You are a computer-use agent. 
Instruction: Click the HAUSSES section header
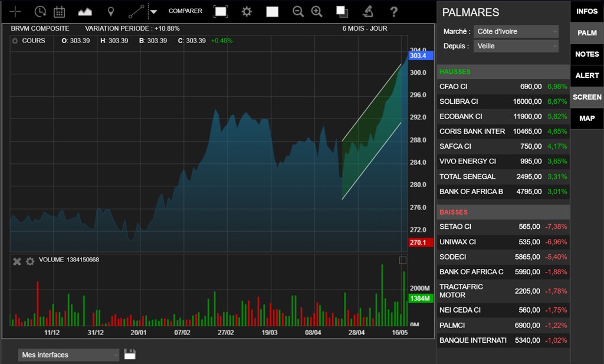click(x=503, y=72)
